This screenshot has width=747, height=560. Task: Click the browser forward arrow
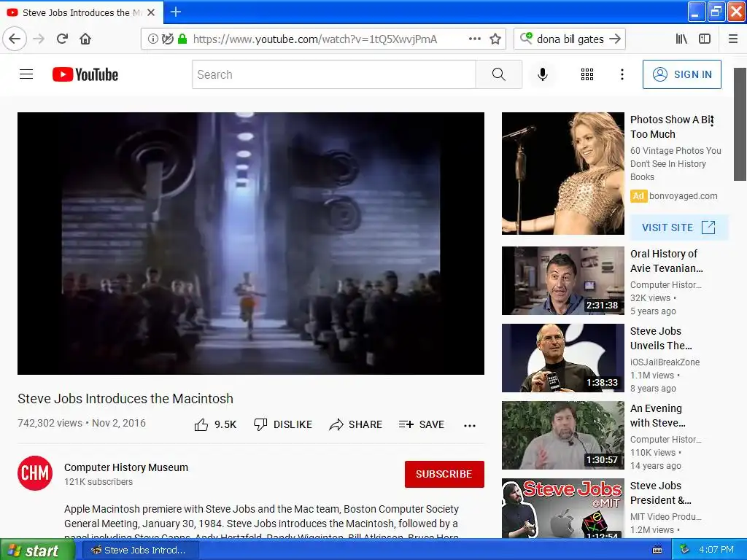point(39,39)
